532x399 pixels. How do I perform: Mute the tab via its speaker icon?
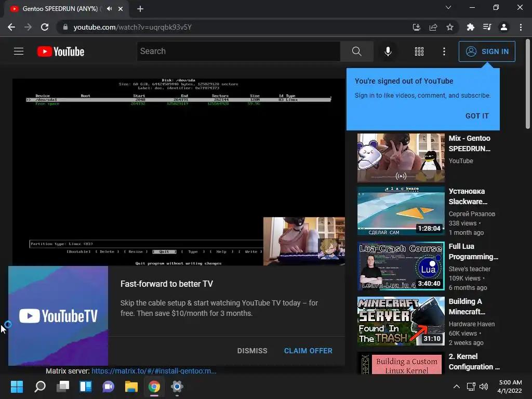tap(109, 9)
